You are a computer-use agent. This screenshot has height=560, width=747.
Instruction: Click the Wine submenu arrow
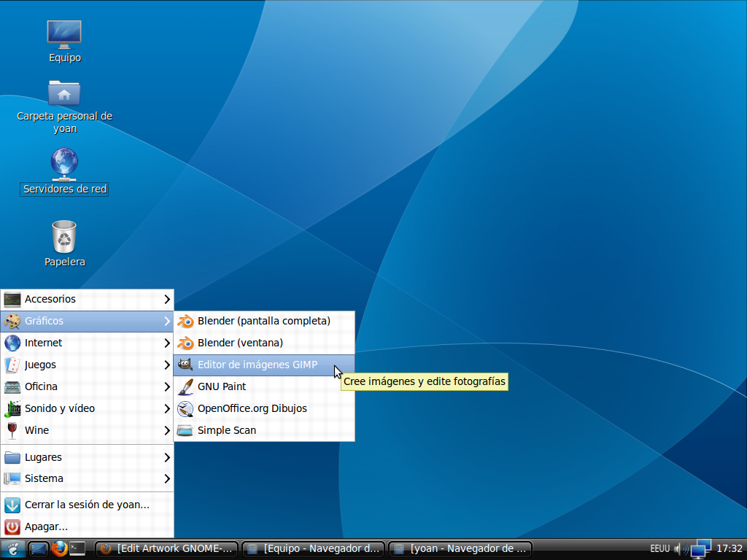(x=167, y=430)
